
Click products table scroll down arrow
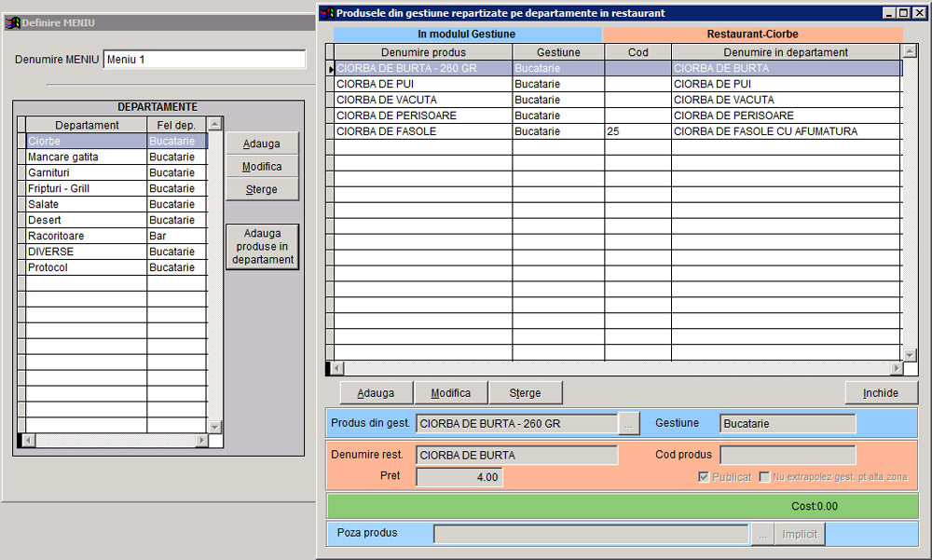(910, 355)
